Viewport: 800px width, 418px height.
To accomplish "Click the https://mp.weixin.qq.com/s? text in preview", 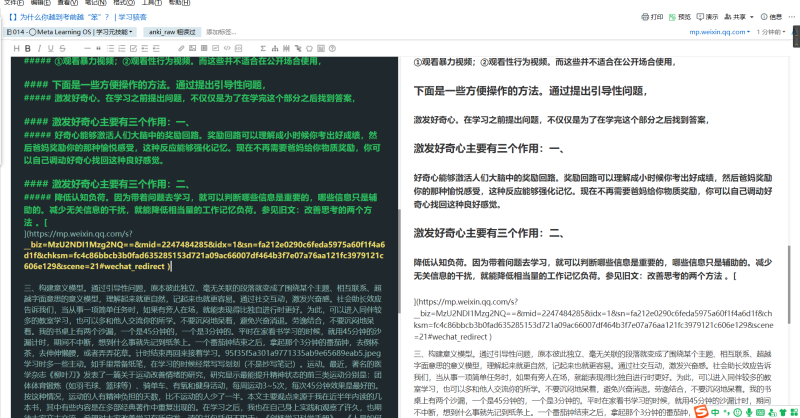I will tap(466, 302).
